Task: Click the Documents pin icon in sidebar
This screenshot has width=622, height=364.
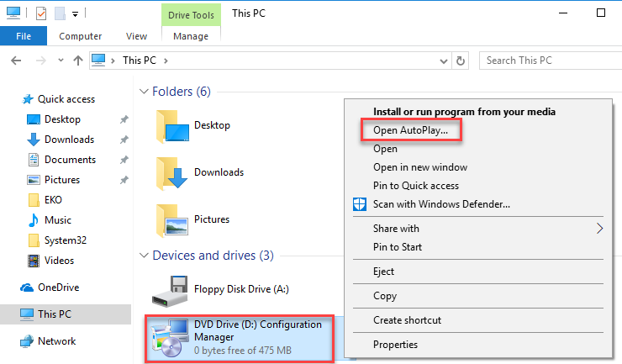Action: point(124,160)
